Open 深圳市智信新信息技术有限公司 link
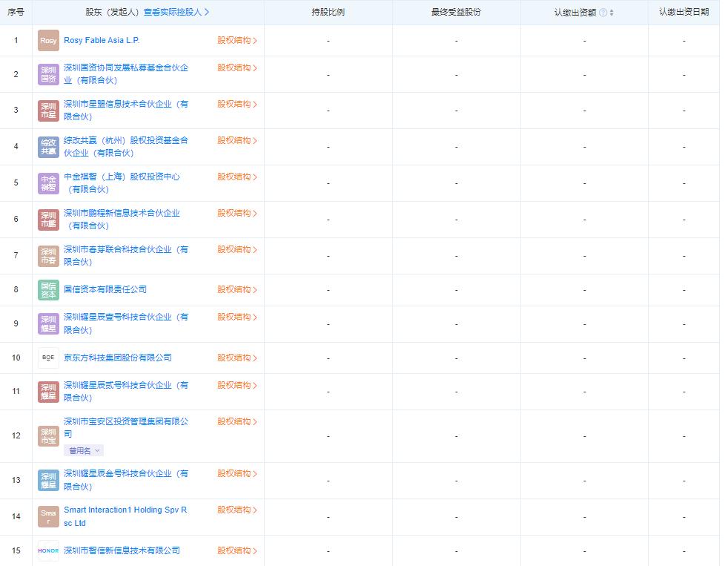Viewport: 728px width, 566px height. (x=122, y=550)
